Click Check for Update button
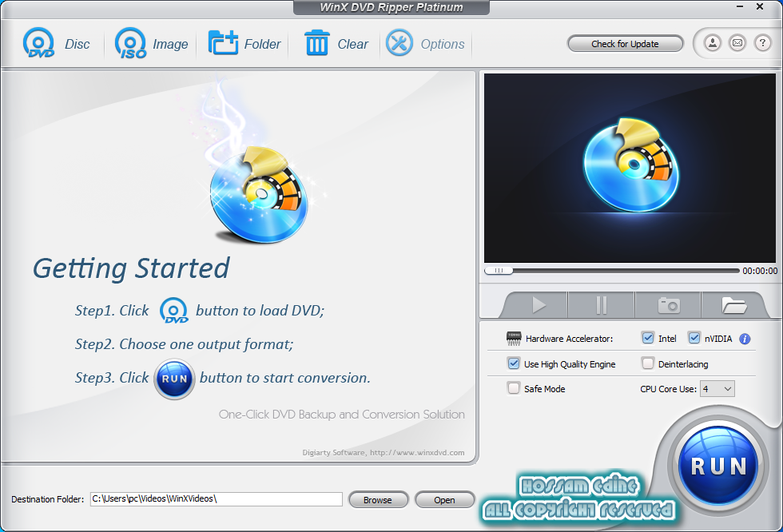Image resolution: width=783 pixels, height=532 pixels. point(625,44)
